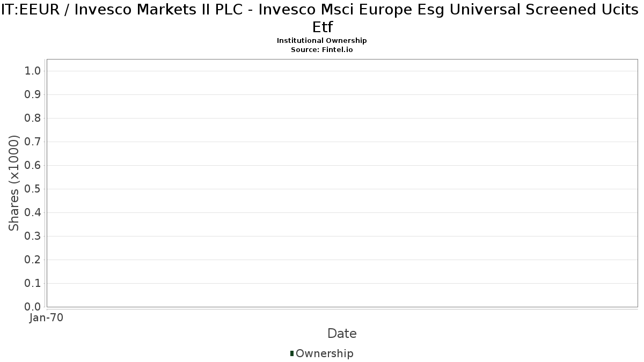Click the 0.9 y-axis tick label
This screenshot has height=362, width=644.
(33, 95)
